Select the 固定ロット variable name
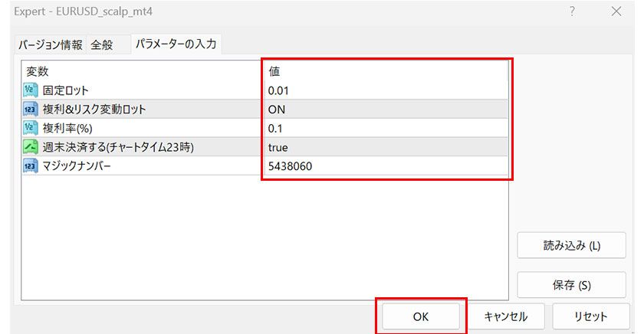644x334 pixels. click(66, 90)
